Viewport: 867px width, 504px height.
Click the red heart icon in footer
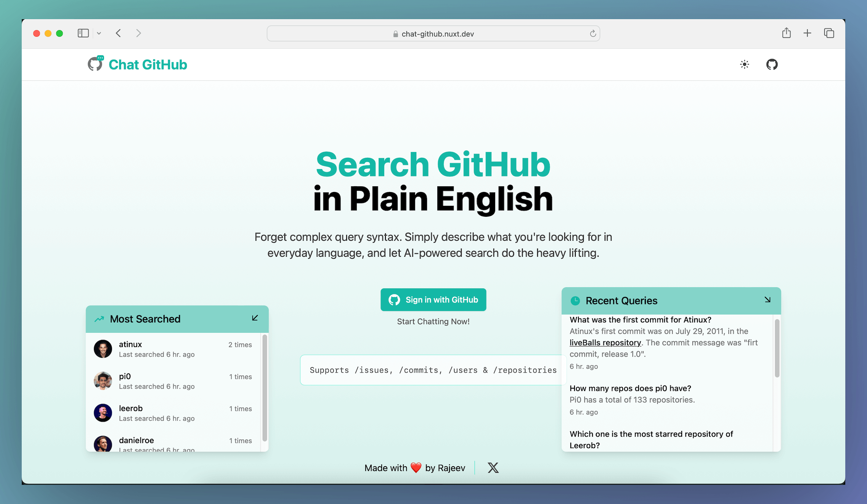(416, 467)
